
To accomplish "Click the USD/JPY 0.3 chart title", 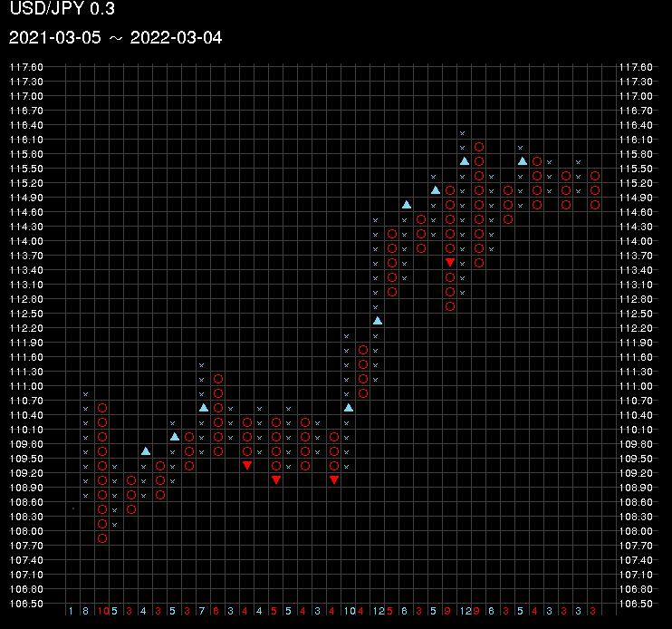I will pos(62,11).
